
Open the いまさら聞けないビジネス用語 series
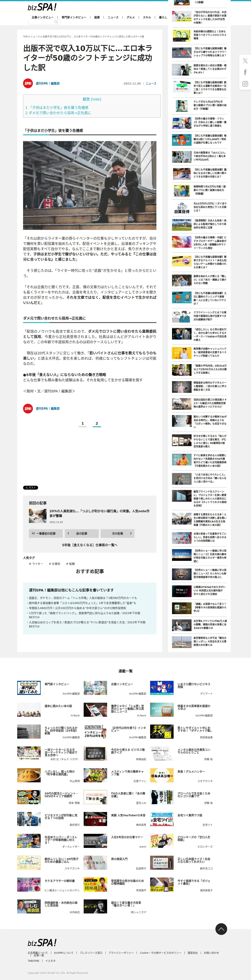coord(194,685)
